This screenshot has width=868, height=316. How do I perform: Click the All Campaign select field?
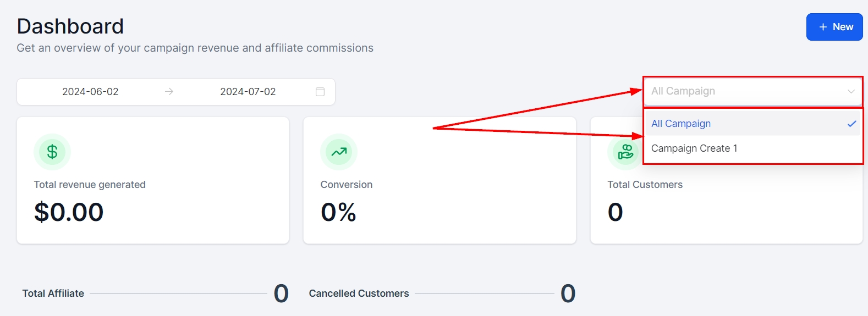click(743, 91)
